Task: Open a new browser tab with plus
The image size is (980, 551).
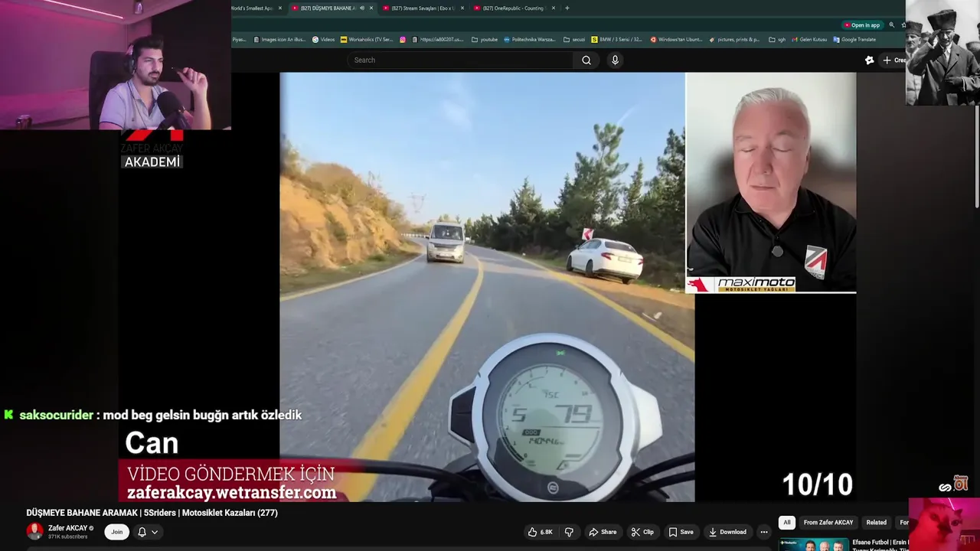Action: point(567,8)
